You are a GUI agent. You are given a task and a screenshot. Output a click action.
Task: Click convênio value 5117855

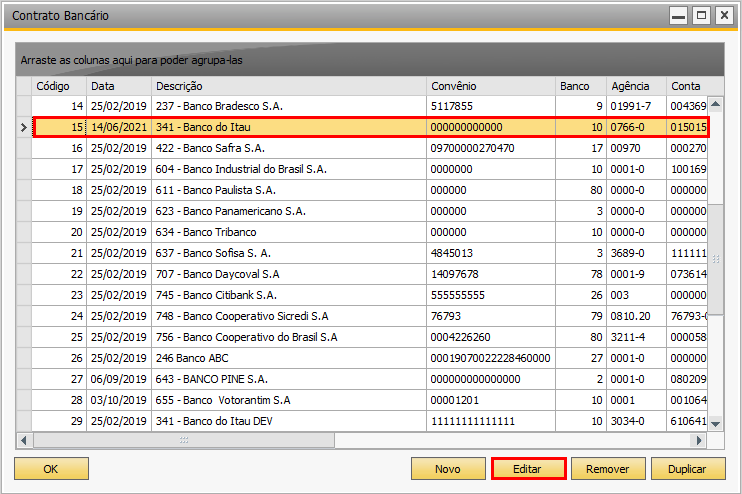coord(491,106)
